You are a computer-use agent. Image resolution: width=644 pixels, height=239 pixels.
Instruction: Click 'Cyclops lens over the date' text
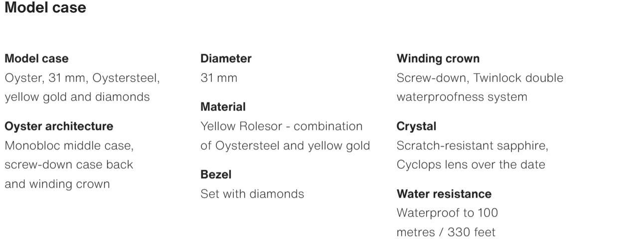[471, 165]
